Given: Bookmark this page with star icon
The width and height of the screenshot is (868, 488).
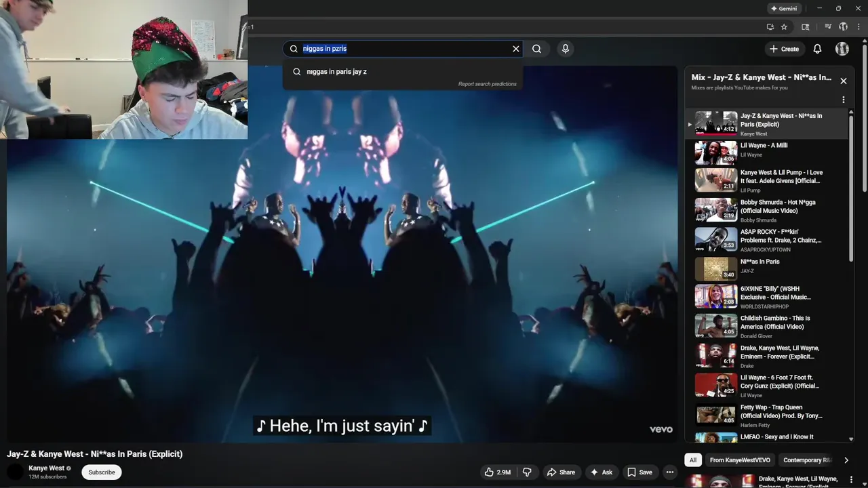Looking at the screenshot, I should coord(784,27).
